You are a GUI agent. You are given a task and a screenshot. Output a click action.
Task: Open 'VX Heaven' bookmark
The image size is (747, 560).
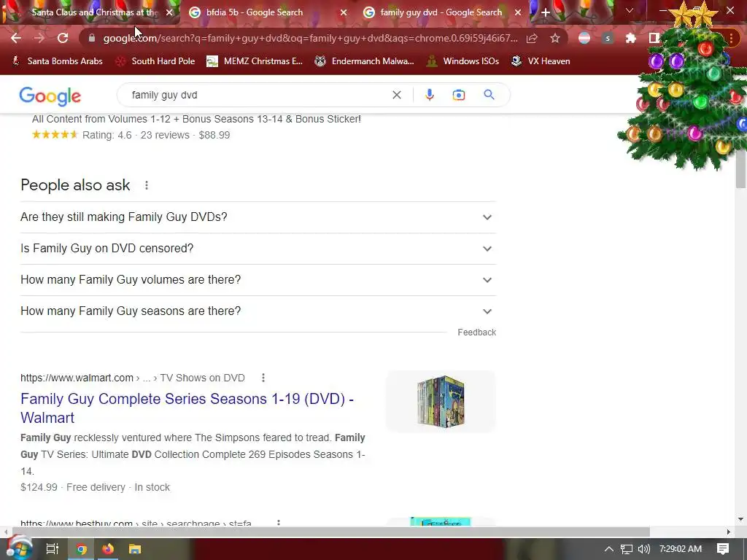(x=541, y=61)
